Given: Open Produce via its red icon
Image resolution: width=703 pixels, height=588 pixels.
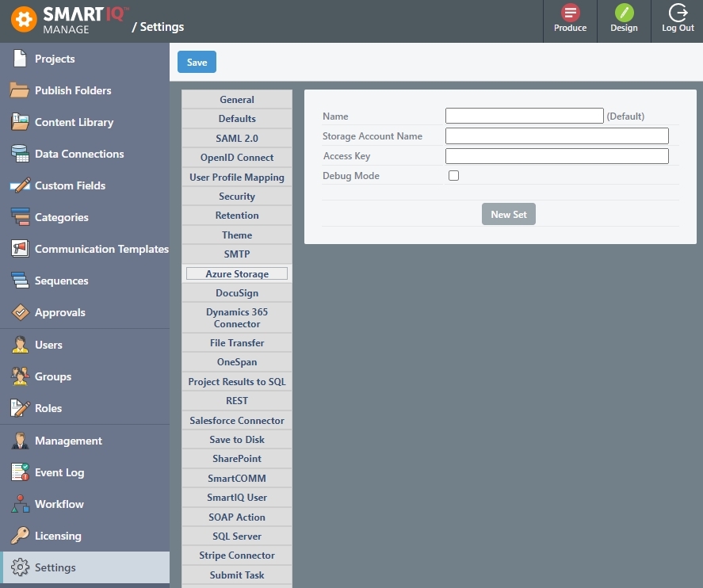Looking at the screenshot, I should point(570,13).
